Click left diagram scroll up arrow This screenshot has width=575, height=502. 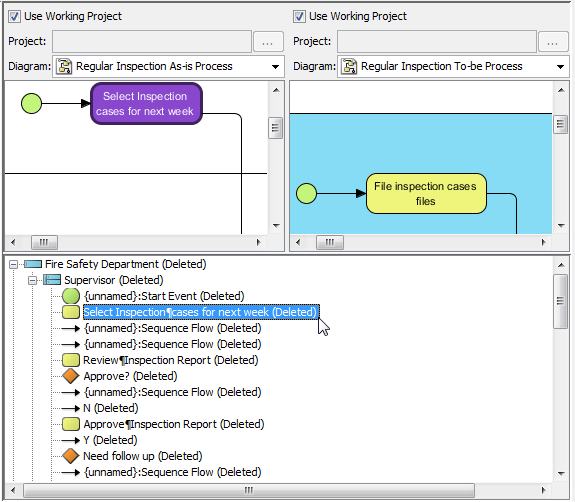point(276,90)
